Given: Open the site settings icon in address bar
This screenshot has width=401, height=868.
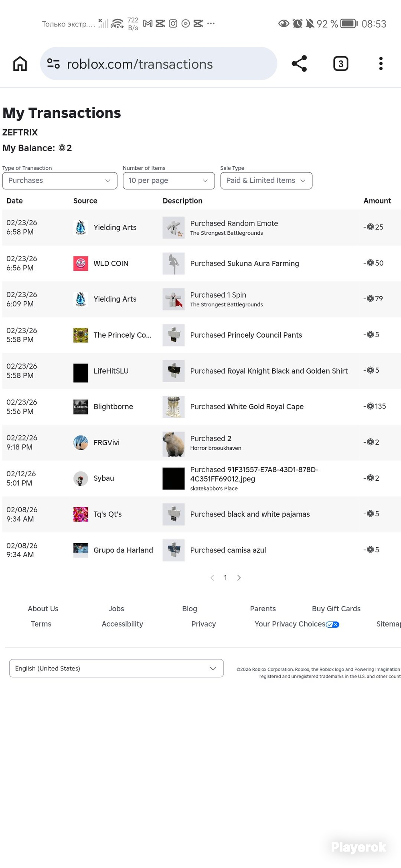Looking at the screenshot, I should (x=53, y=63).
